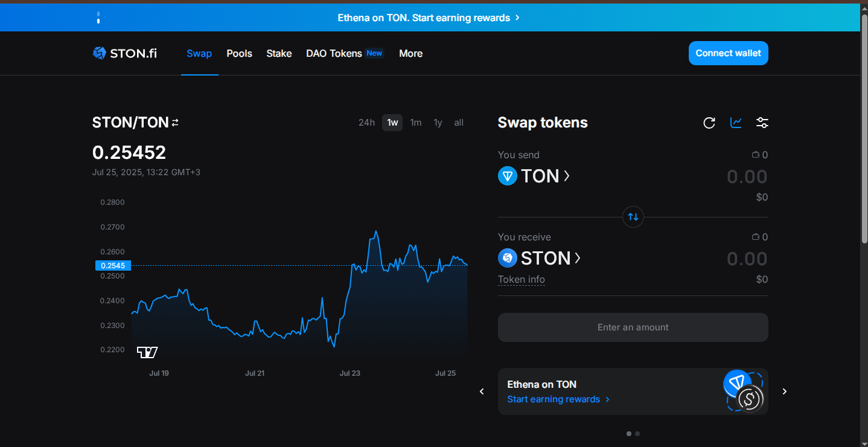This screenshot has width=868, height=447.
Task: Open the Pools tab
Action: pyautogui.click(x=240, y=53)
